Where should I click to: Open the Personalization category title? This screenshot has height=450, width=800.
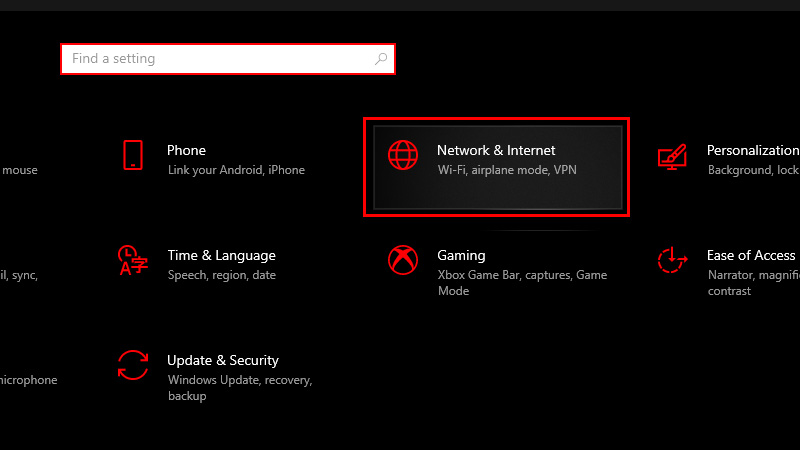tap(752, 150)
